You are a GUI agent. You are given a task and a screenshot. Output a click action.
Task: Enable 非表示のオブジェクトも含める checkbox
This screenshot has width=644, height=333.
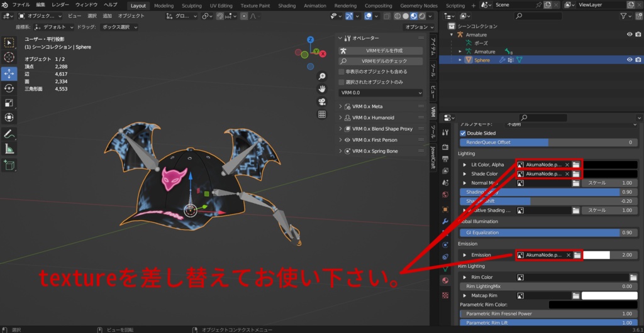(x=341, y=72)
